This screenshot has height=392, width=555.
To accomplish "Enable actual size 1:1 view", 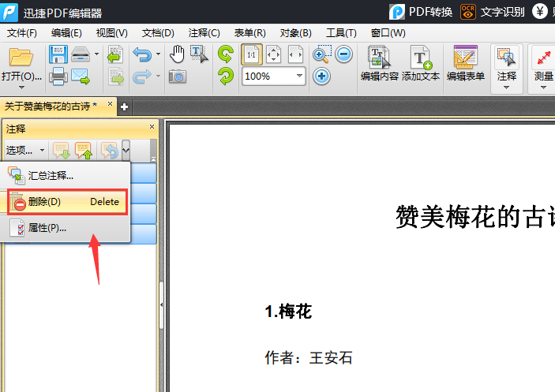I will point(251,54).
